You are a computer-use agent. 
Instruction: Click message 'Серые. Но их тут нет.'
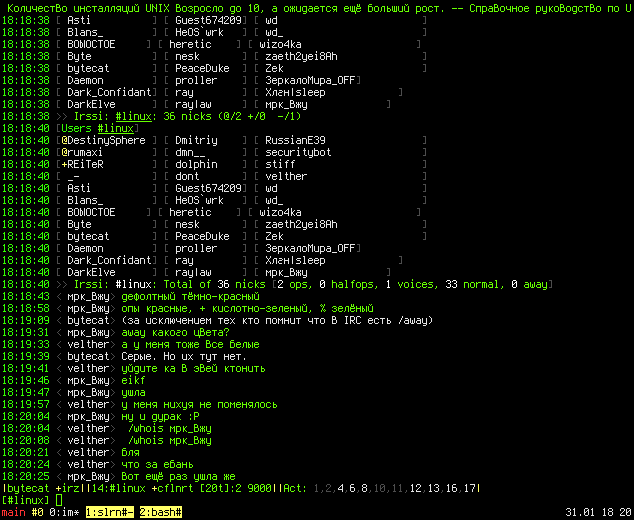point(184,357)
